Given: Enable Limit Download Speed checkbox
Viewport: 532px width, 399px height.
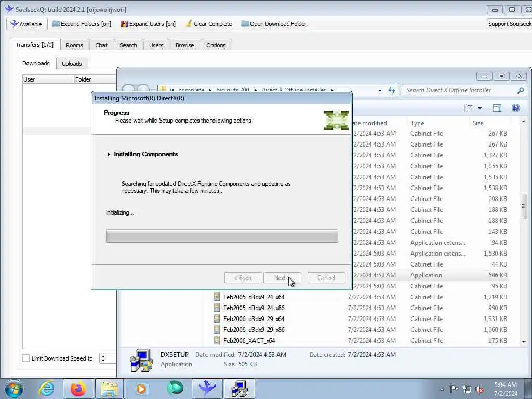Looking at the screenshot, I should [26, 358].
